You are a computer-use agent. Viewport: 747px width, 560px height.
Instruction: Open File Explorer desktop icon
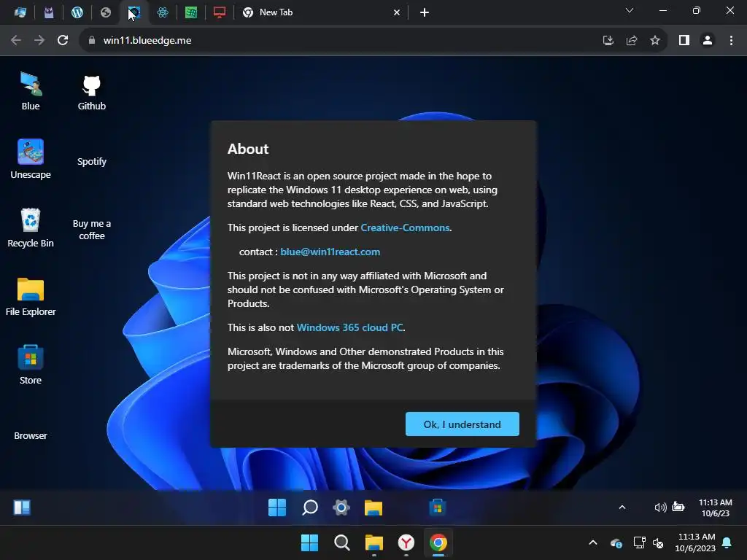pyautogui.click(x=31, y=297)
